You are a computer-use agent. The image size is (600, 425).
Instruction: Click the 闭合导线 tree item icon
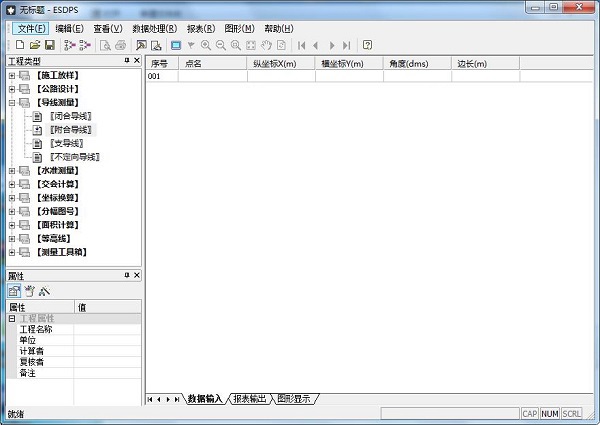38,116
